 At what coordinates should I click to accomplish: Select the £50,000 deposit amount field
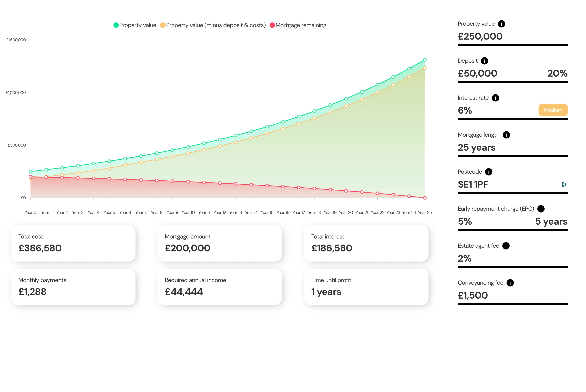tap(478, 73)
